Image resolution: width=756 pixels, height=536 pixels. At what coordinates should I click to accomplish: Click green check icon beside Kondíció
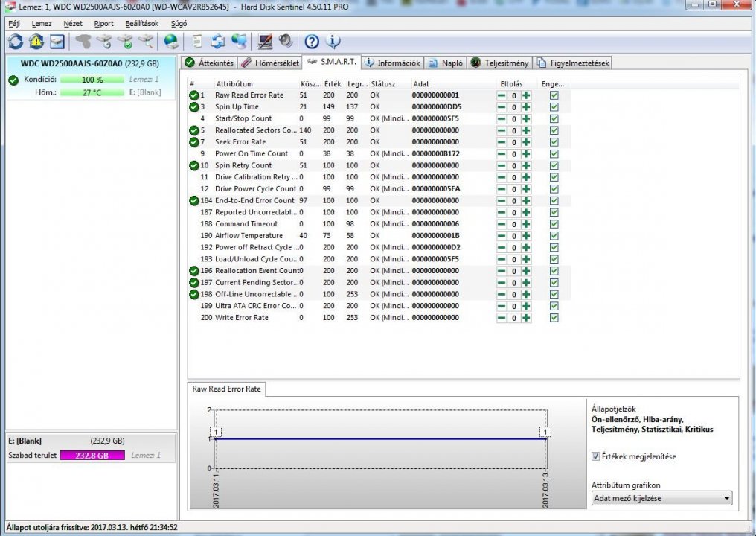pos(13,80)
